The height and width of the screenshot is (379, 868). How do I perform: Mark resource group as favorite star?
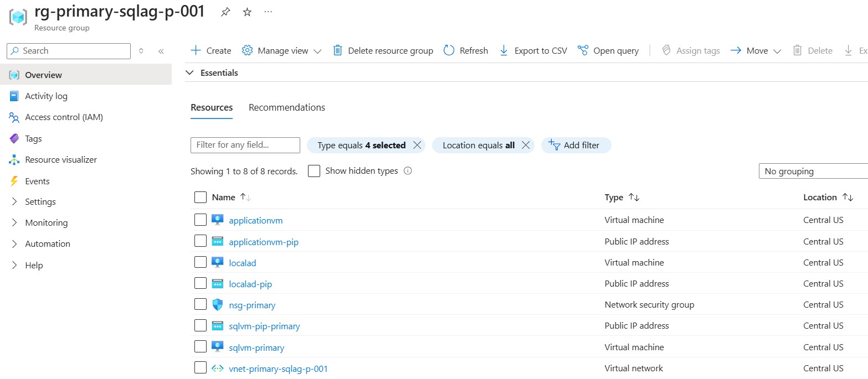coord(247,12)
